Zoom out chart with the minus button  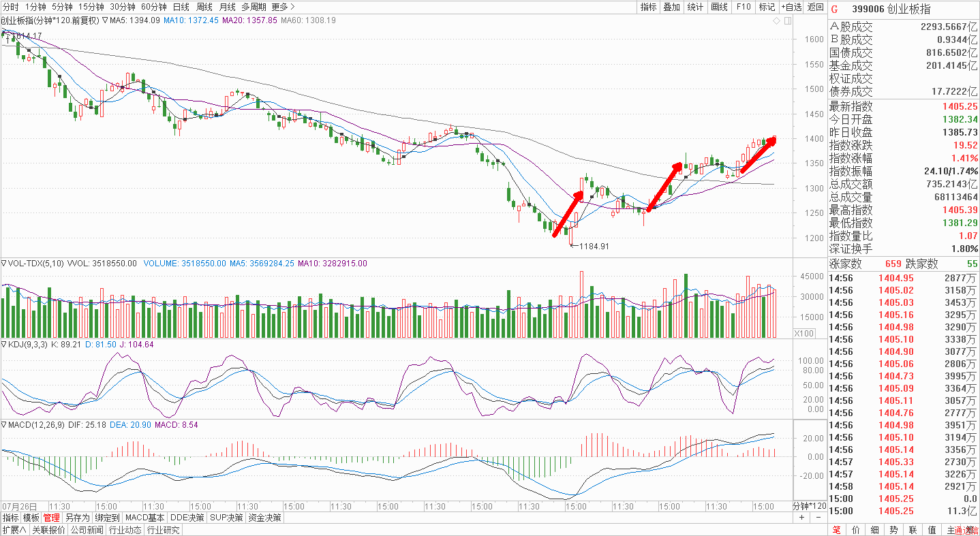(x=818, y=518)
